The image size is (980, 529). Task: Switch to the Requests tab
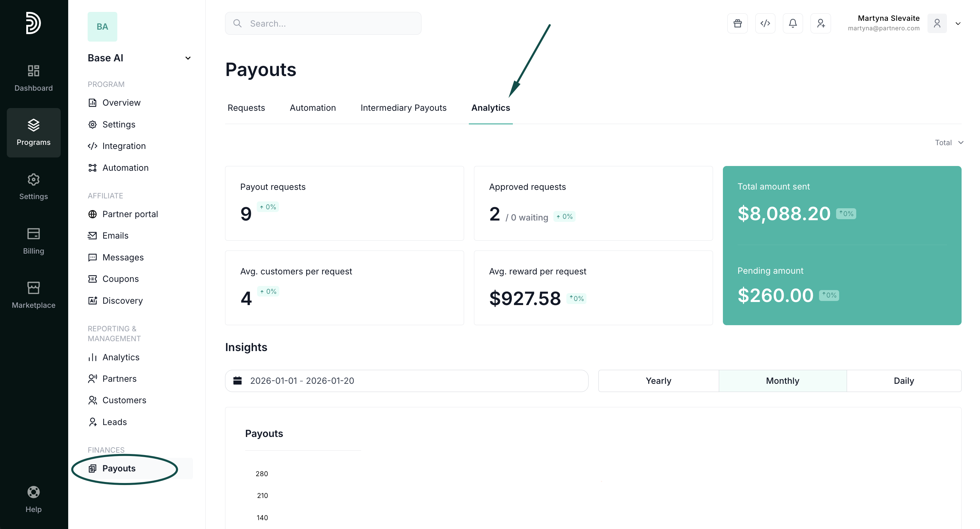pyautogui.click(x=246, y=108)
